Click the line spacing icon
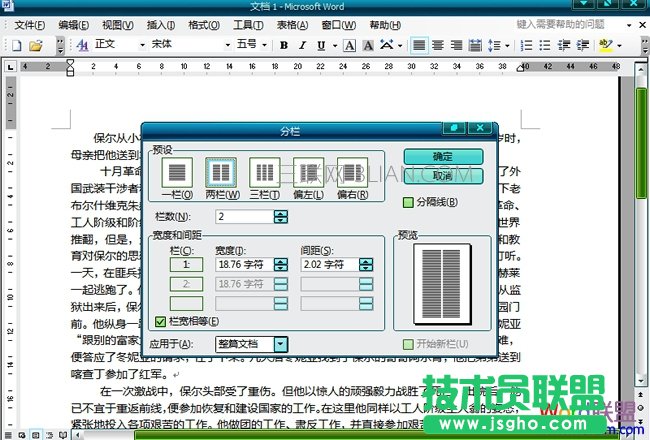Screen dimensions: 650x440 494,45
